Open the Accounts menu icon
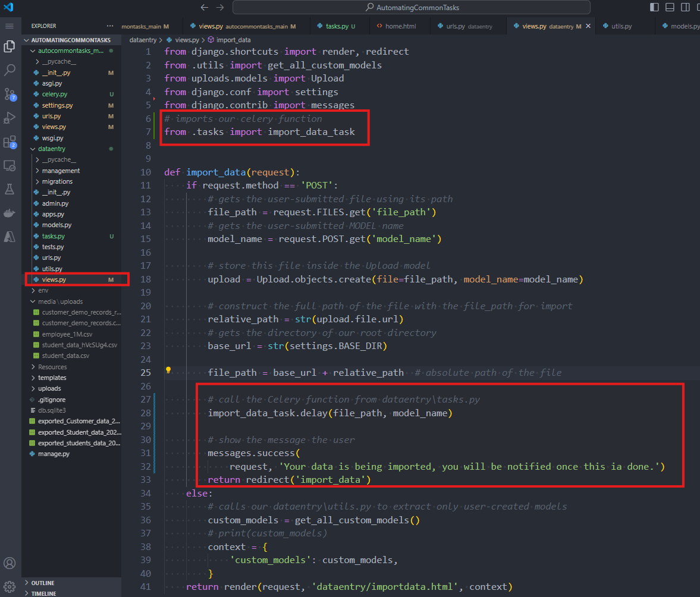Screen dimensions: 700x597 coord(10,563)
